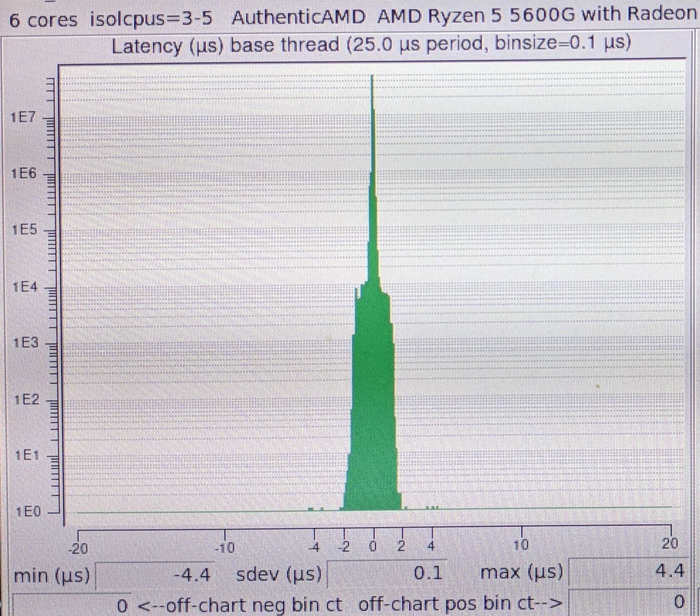Viewport: 700px width, 616px height.
Task: Click the 1E0 y-axis label
Action: 28,512
